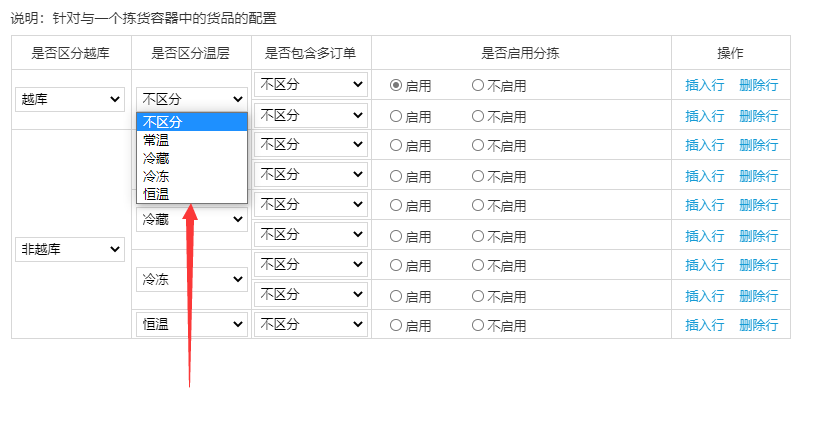
Task: Choose highlighted 不区分 option in open list
Action: 192,122
